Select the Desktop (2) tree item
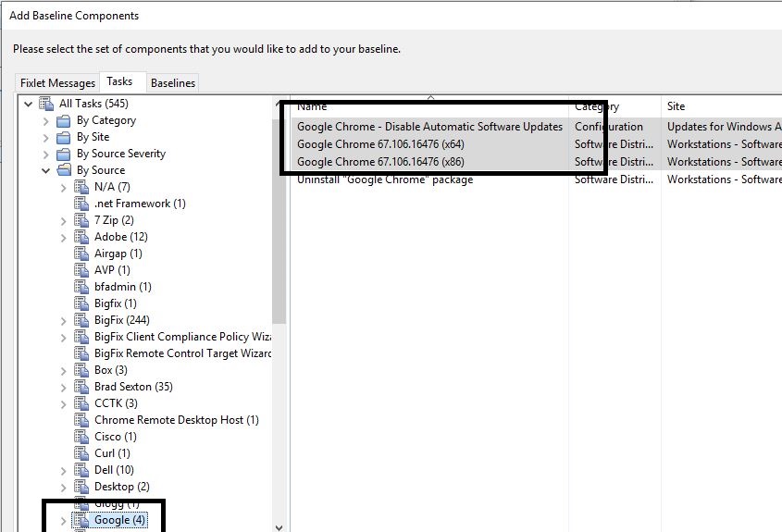Image resolution: width=782 pixels, height=532 pixels. coord(121,486)
